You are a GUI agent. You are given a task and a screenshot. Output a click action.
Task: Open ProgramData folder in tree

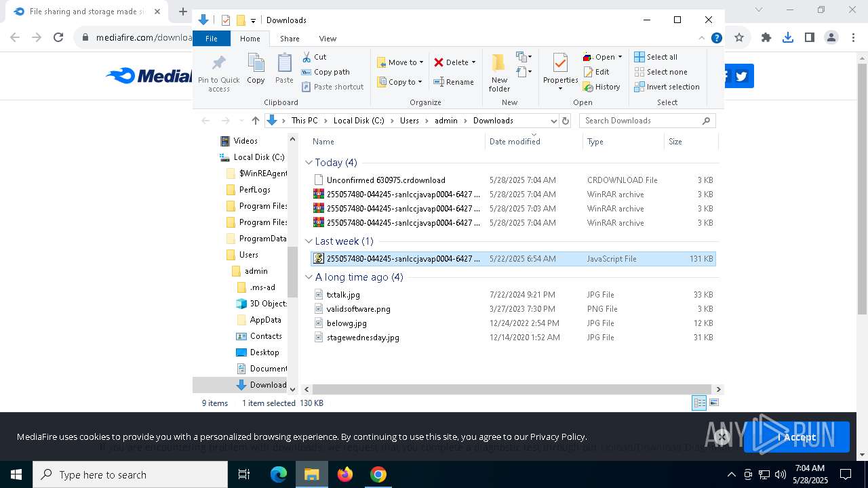click(256, 239)
